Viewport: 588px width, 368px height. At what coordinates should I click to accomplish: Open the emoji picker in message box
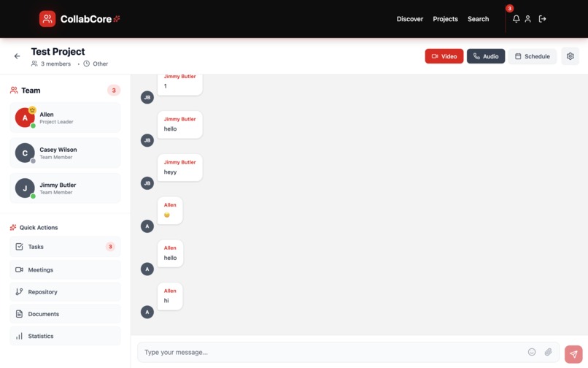pos(531,352)
